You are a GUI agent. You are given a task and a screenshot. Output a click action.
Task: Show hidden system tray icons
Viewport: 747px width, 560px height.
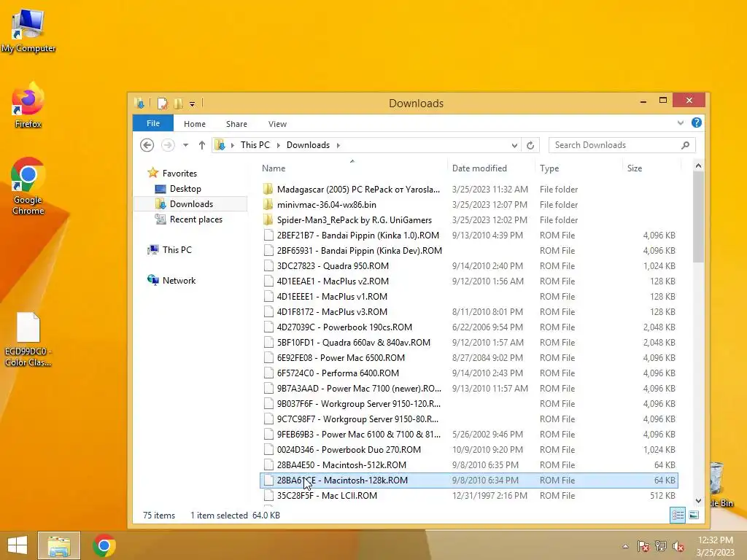(625, 546)
